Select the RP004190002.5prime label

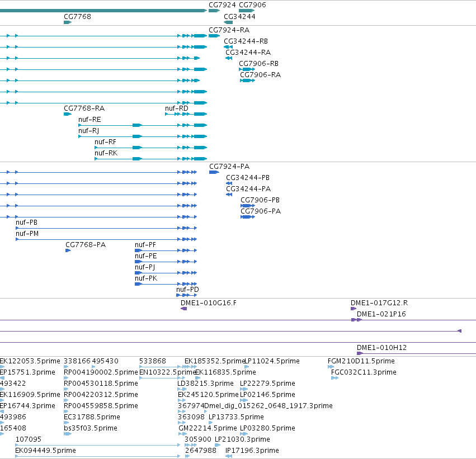click(x=101, y=372)
